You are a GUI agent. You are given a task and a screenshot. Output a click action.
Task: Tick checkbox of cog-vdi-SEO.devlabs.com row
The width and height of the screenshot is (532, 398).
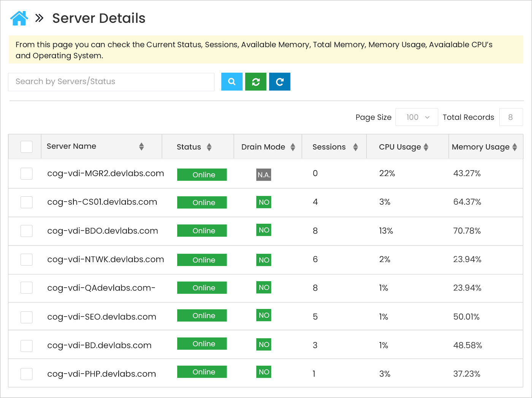(x=27, y=317)
